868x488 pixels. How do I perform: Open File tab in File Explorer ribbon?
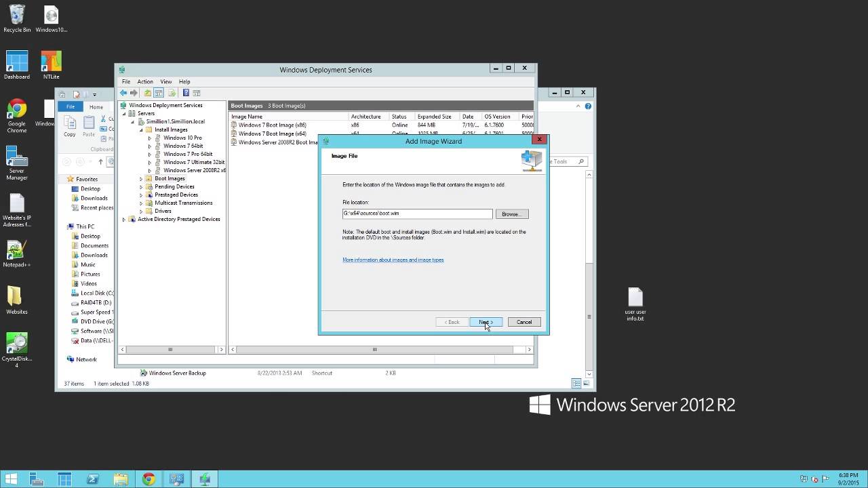tap(71, 106)
